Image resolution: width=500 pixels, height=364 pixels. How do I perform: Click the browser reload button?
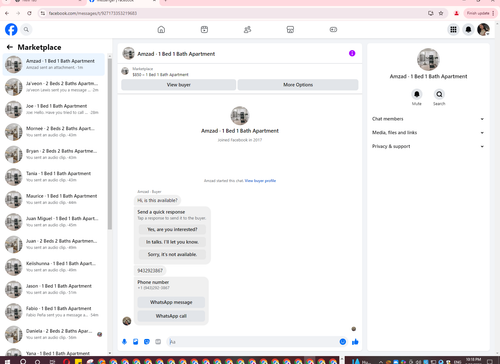29,13
